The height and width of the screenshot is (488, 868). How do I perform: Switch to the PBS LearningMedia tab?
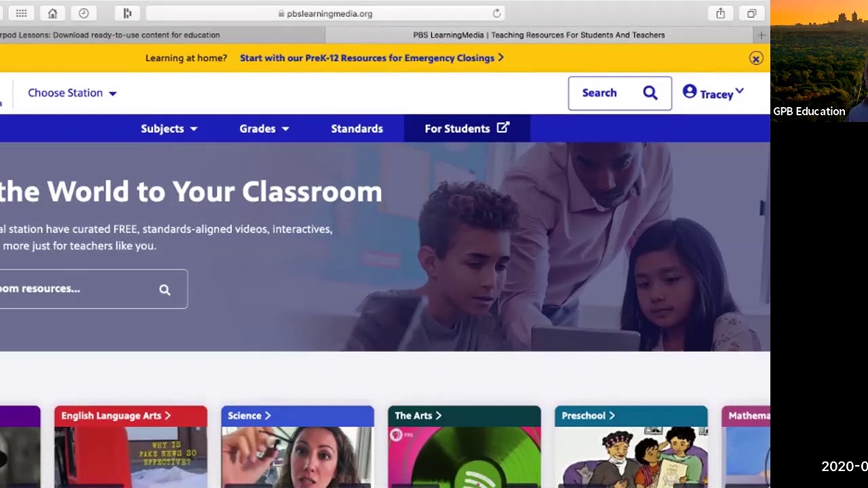pyautogui.click(x=539, y=35)
